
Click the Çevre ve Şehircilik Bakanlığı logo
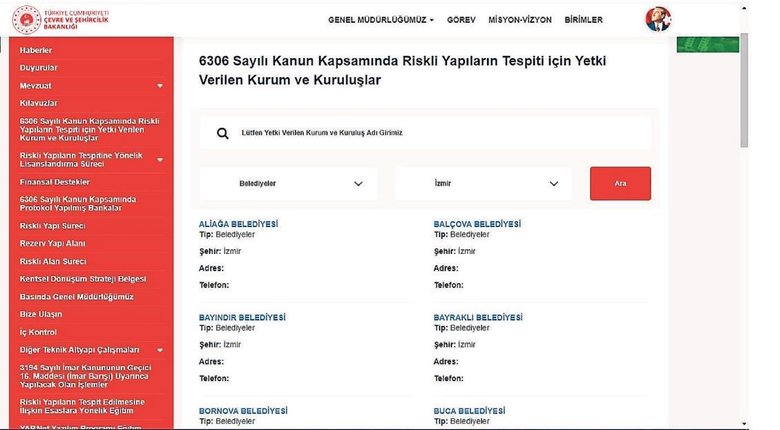[60, 20]
